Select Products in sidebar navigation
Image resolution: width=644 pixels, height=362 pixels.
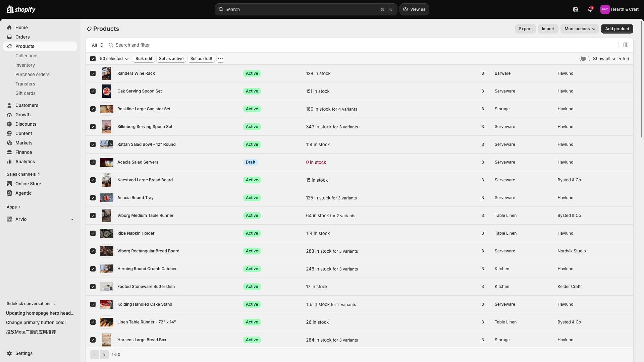click(x=40, y=46)
